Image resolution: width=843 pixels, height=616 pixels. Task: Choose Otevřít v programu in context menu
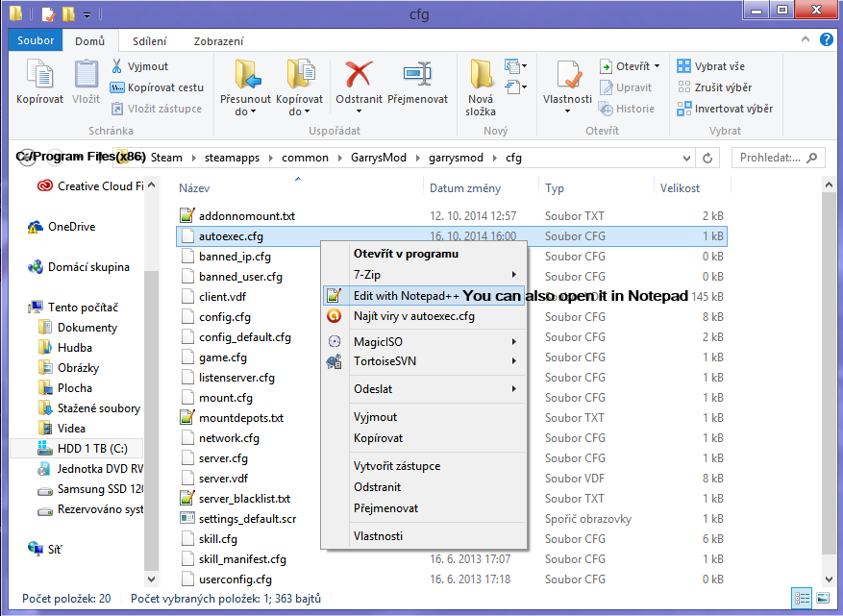[424, 254]
